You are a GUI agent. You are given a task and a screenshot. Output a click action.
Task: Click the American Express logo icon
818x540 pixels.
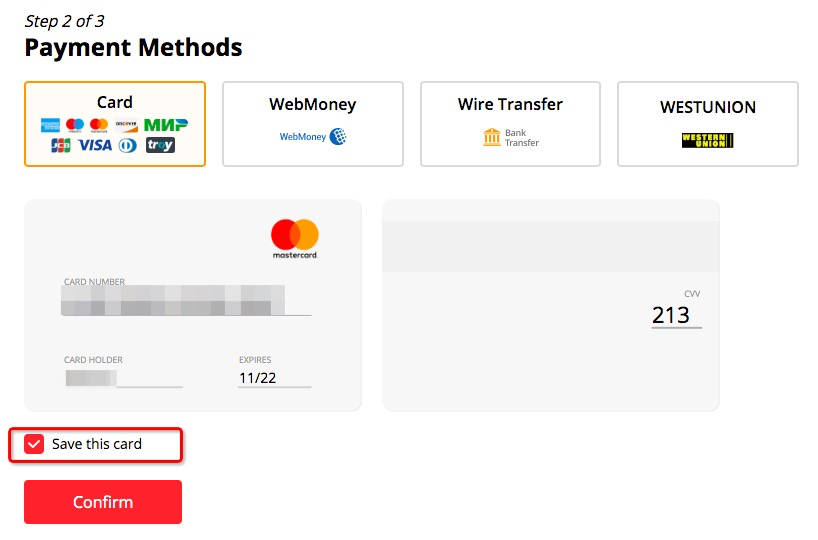[x=50, y=125]
